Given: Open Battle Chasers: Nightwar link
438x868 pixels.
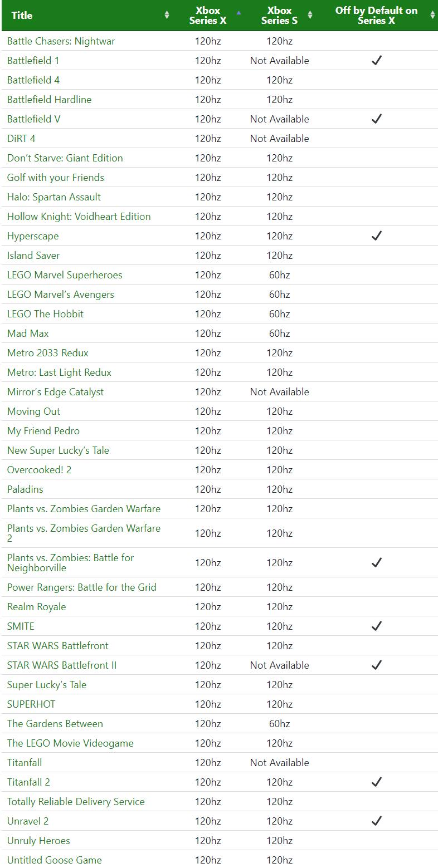Looking at the screenshot, I should 61,41.
